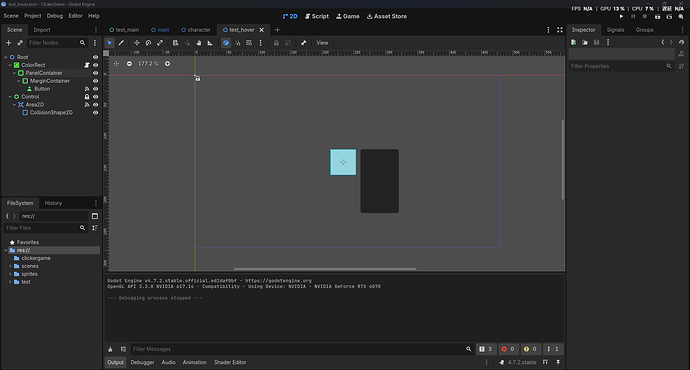Center the viewport view
690x370 pixels.
pyautogui.click(x=116, y=64)
